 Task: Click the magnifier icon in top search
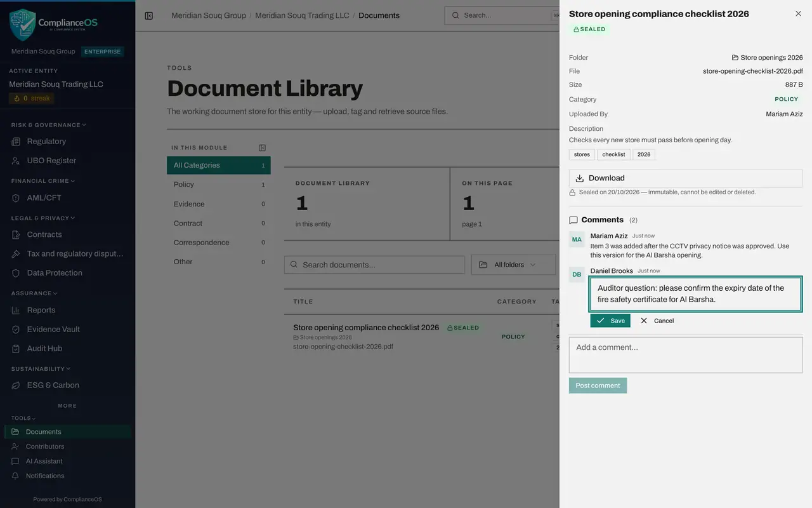[x=455, y=15]
